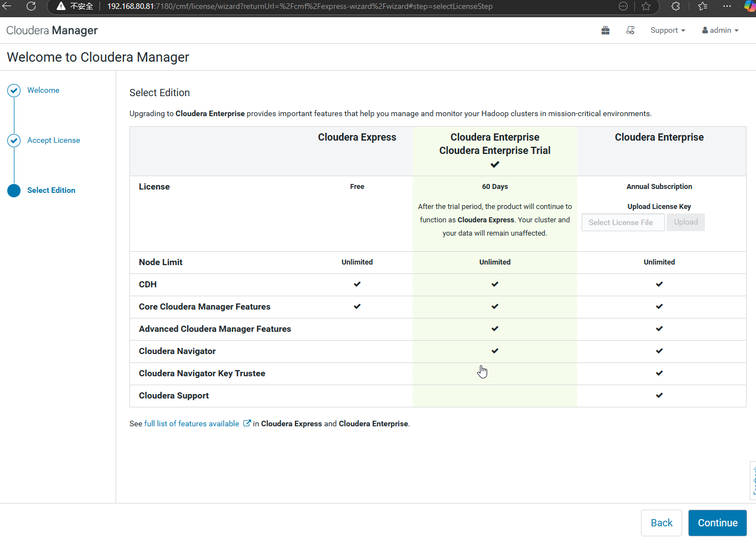Click Key Trustee checkmark in Enterprise column
756x543 pixels.
coord(659,373)
